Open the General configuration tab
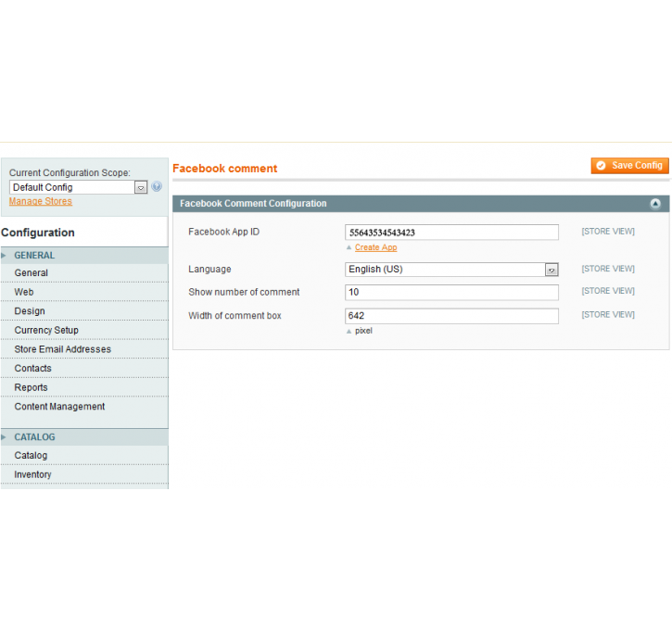This screenshot has height=630, width=672. coord(84,273)
